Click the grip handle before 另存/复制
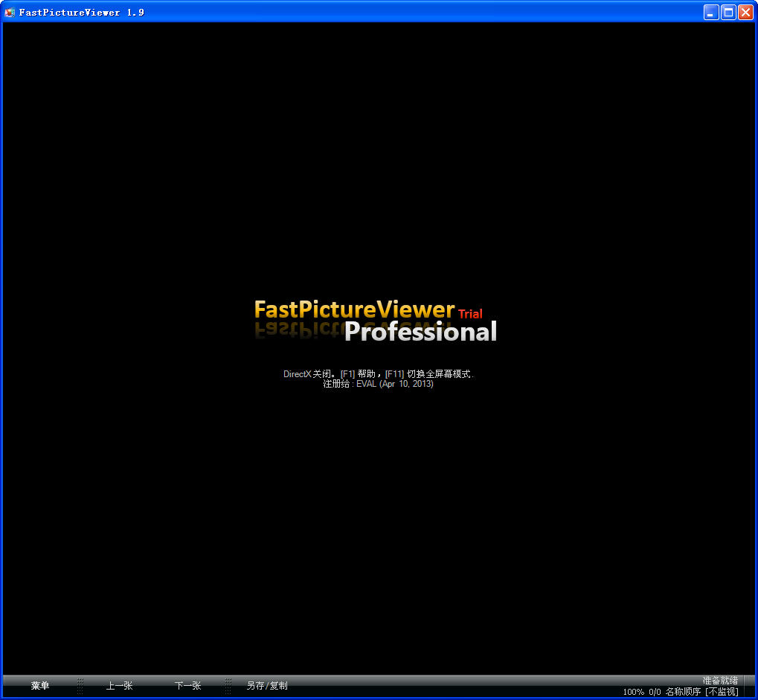 click(227, 686)
